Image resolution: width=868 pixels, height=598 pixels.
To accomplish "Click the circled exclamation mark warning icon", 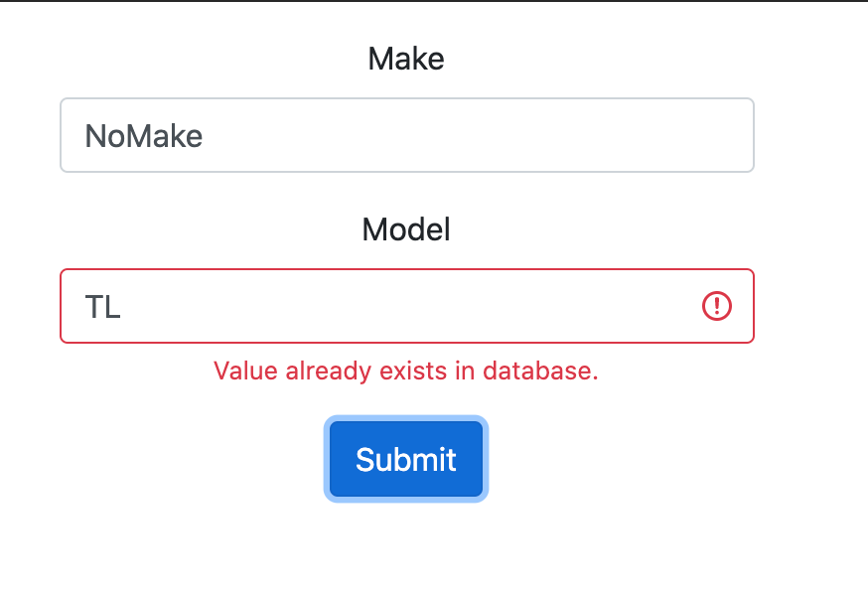I will point(717,306).
